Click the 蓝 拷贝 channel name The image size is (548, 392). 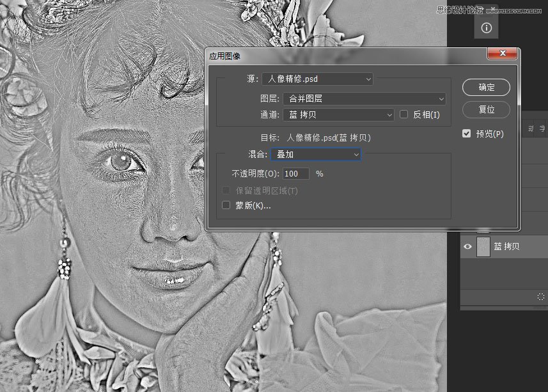click(506, 247)
